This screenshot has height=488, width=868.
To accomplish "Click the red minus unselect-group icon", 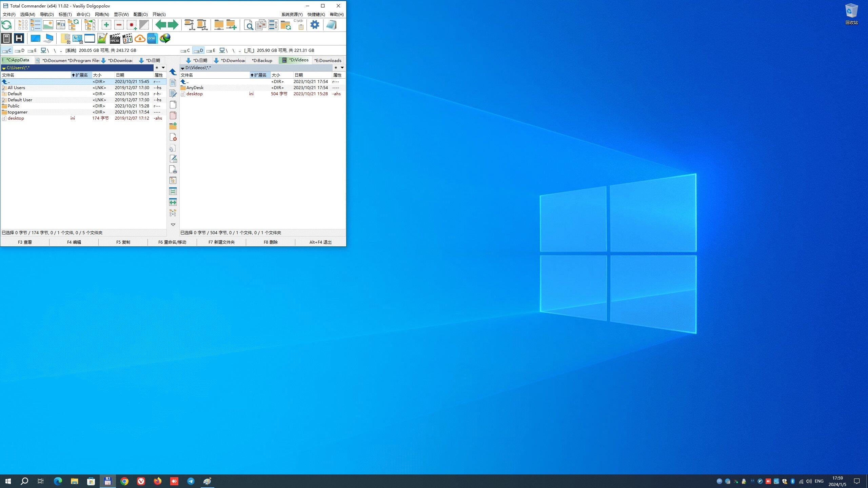I will pyautogui.click(x=119, y=25).
